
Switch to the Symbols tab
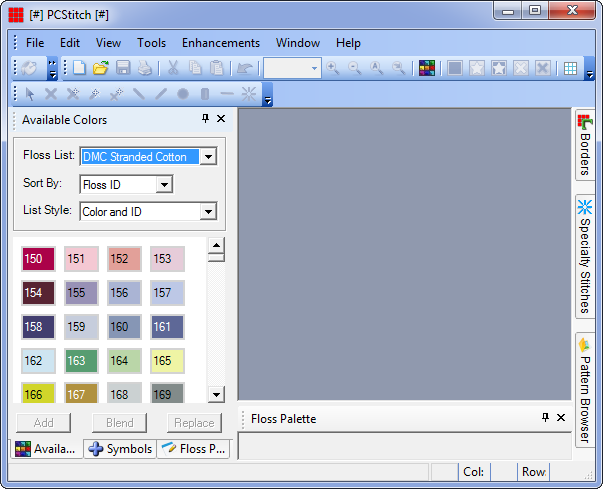pyautogui.click(x=120, y=449)
